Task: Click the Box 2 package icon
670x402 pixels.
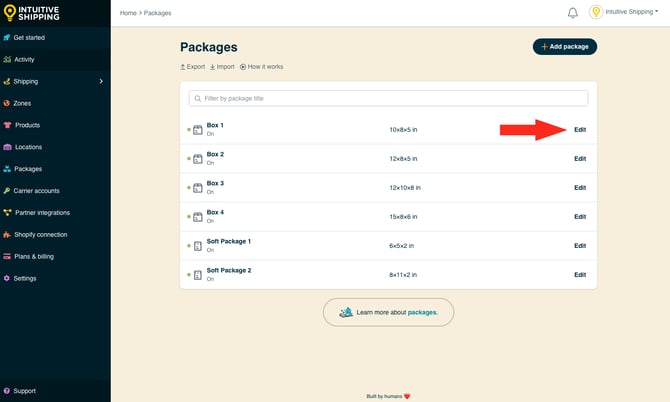Action: (x=197, y=159)
